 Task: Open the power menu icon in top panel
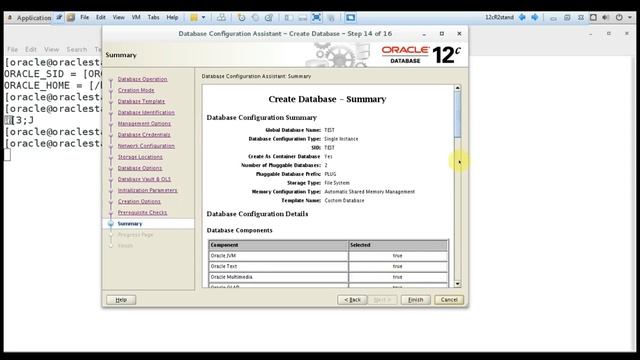(619, 18)
